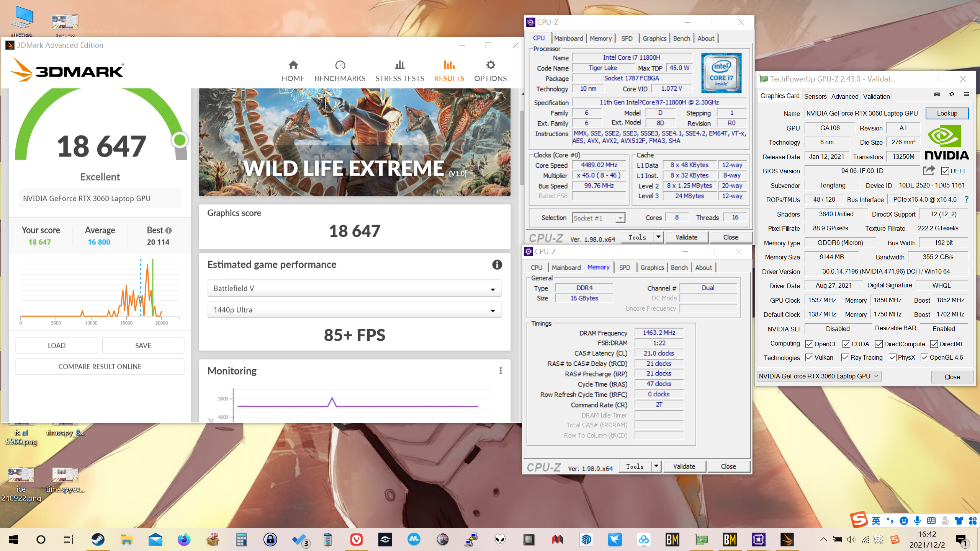Switch to Bench tab in upper CPU-Z
Image resolution: width=980 pixels, height=551 pixels.
(x=681, y=38)
